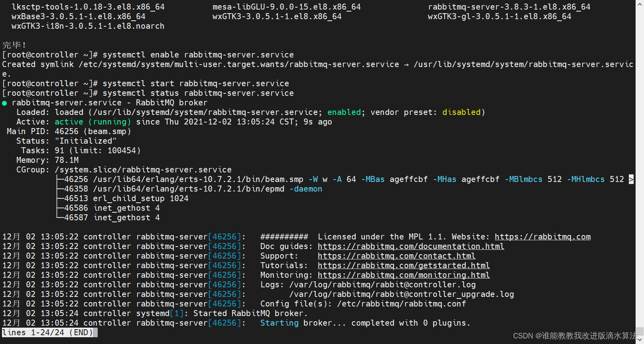Click 'mesa-libGLU-9.0.0-15.el8.x86_64' package name
The height and width of the screenshot is (344, 644).
287,7
